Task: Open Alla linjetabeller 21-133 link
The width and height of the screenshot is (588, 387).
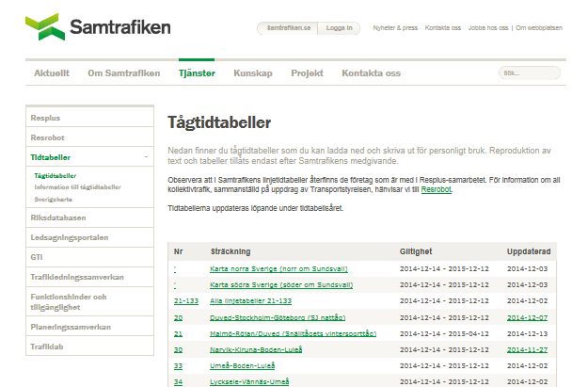Action: [250, 301]
